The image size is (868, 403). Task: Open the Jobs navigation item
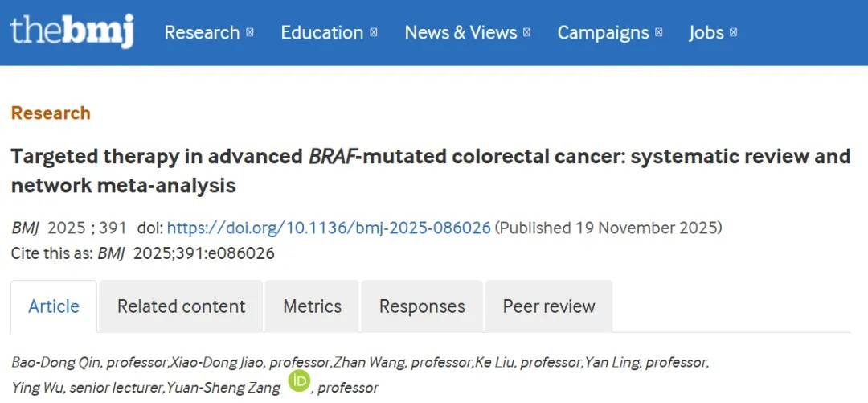pyautogui.click(x=706, y=33)
